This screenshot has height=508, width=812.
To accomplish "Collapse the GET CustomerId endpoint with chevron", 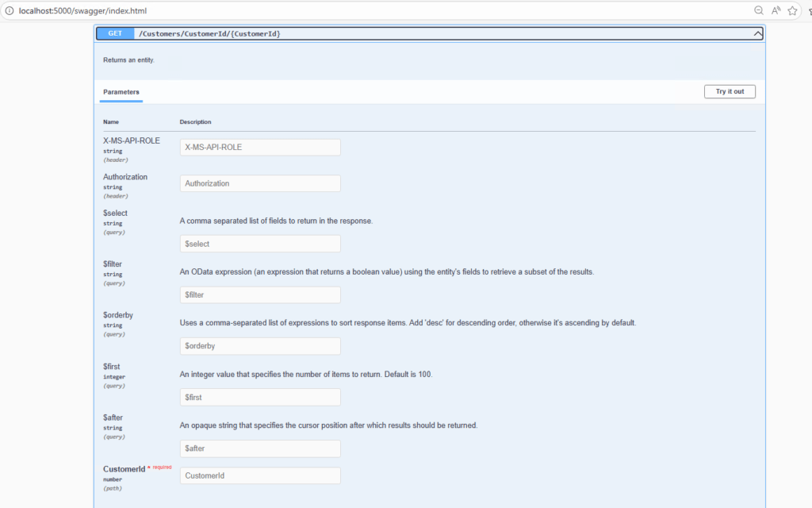I will [x=757, y=34].
